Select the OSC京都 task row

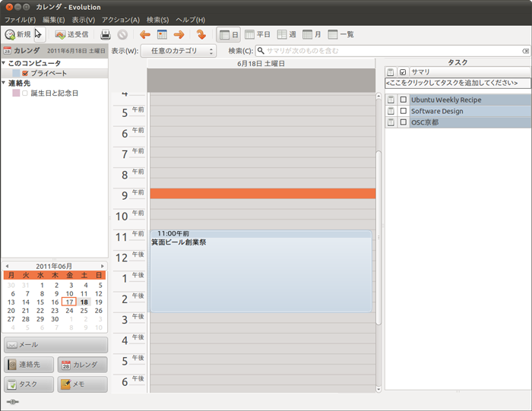coord(458,122)
